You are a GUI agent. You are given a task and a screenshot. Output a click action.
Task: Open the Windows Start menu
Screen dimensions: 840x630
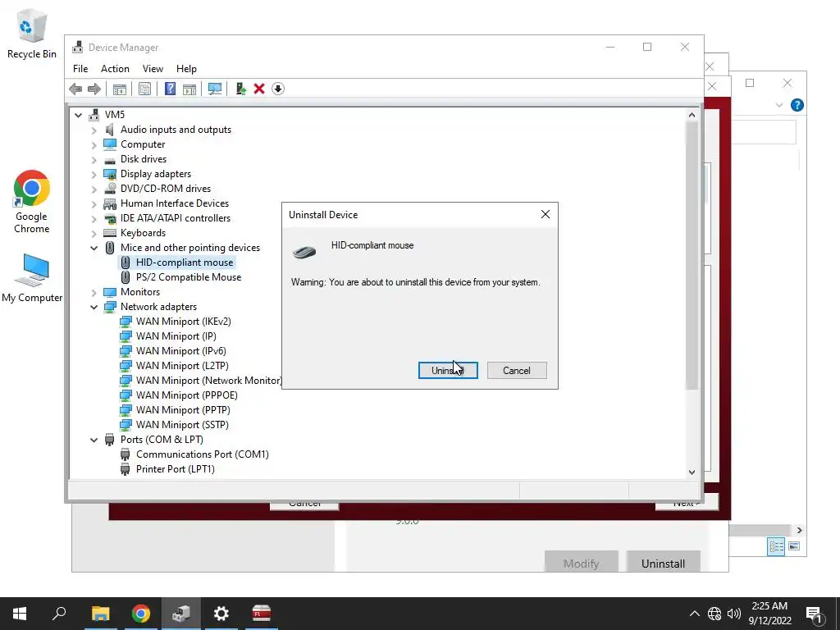pyautogui.click(x=20, y=614)
